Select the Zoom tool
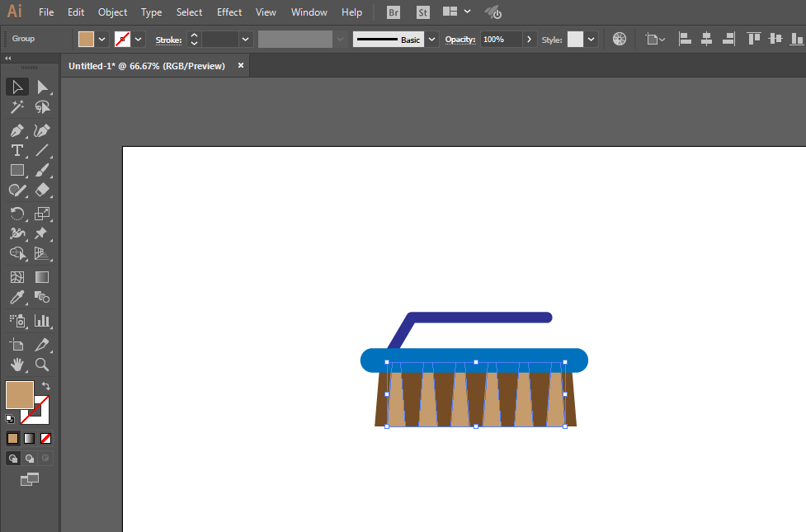Viewport: 806px width, 532px height. (42, 364)
